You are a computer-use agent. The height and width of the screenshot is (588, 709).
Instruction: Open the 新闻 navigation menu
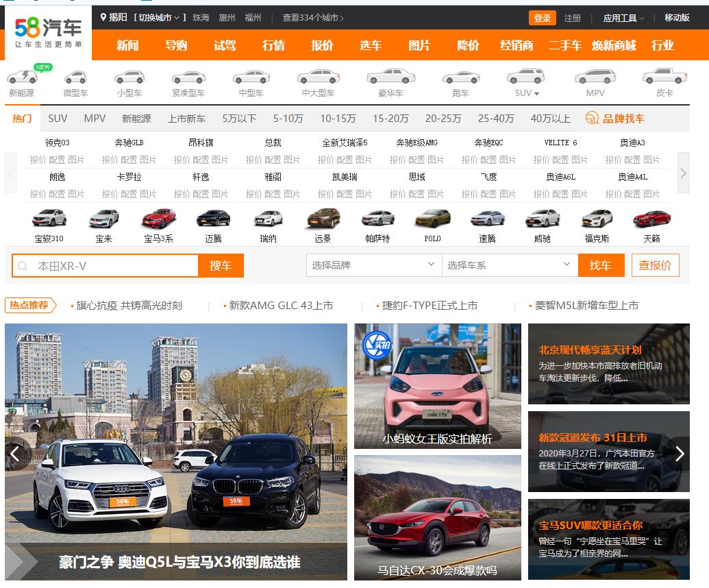127,45
